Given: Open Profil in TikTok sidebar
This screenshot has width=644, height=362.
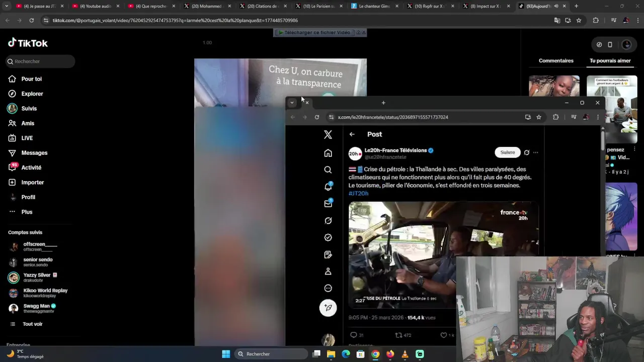Looking at the screenshot, I should [x=28, y=197].
